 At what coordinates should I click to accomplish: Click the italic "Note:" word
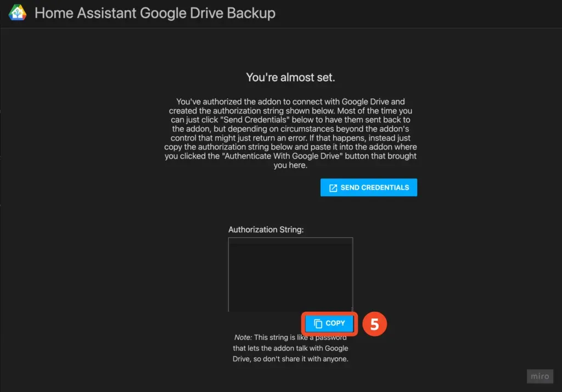(x=243, y=338)
